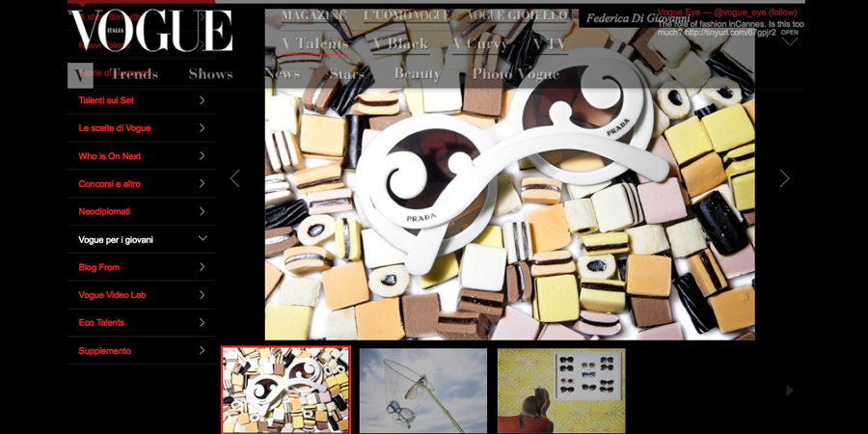The height and width of the screenshot is (434, 868).
Task: Switch to the V Talents section
Action: click(315, 43)
